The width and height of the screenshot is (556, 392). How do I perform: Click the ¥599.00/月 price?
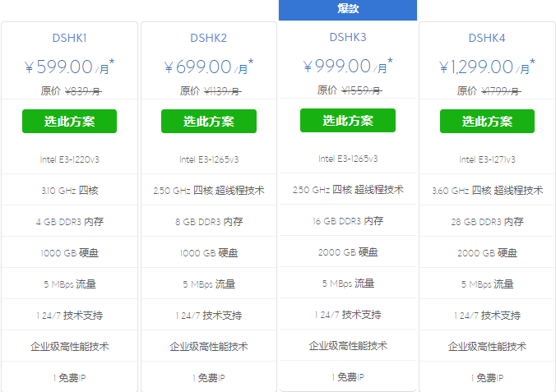[69, 67]
